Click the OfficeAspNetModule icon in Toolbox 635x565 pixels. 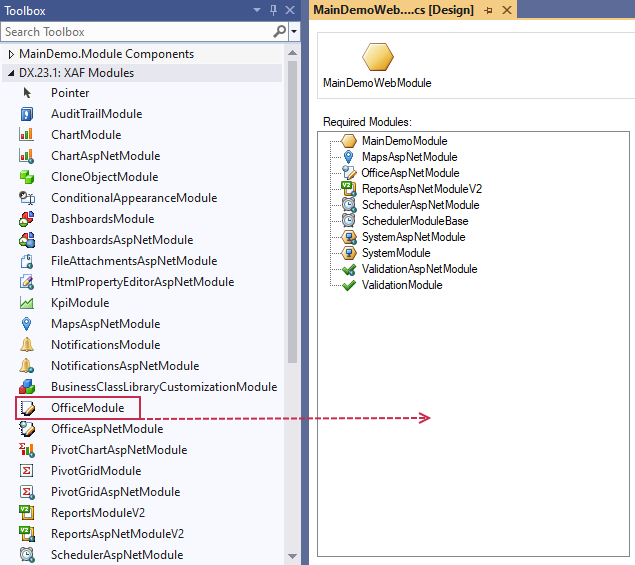[x=27, y=429]
